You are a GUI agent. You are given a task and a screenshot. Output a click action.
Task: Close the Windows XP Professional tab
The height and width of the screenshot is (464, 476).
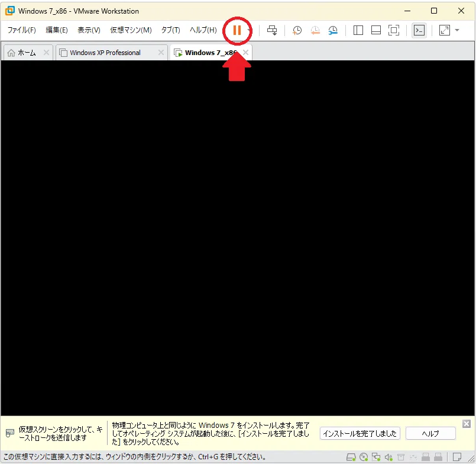[x=161, y=53]
